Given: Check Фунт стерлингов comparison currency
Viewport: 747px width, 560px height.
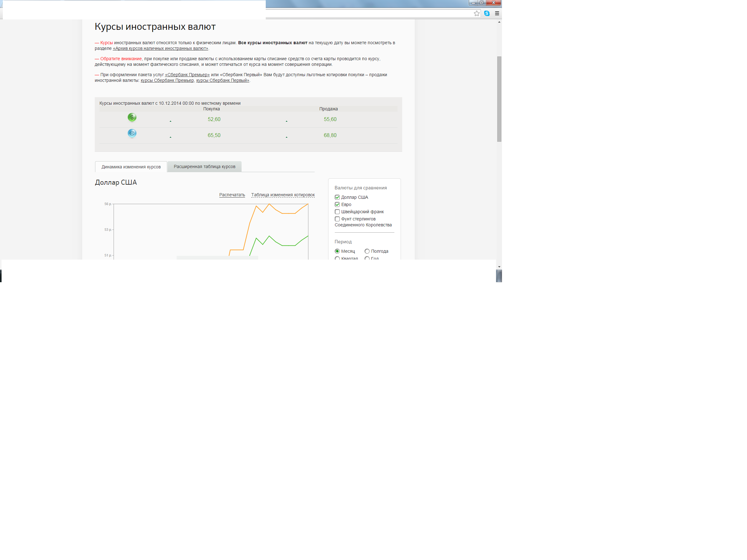Looking at the screenshot, I should point(337,219).
